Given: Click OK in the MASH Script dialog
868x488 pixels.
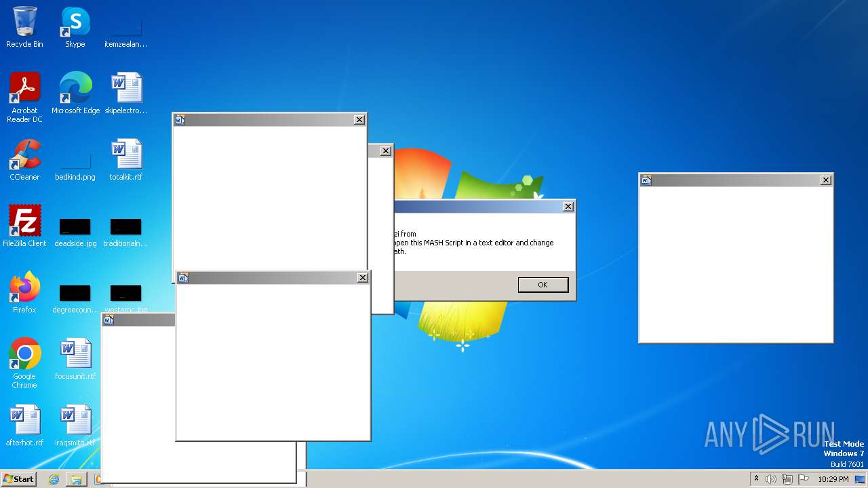Looking at the screenshot, I should [542, 285].
